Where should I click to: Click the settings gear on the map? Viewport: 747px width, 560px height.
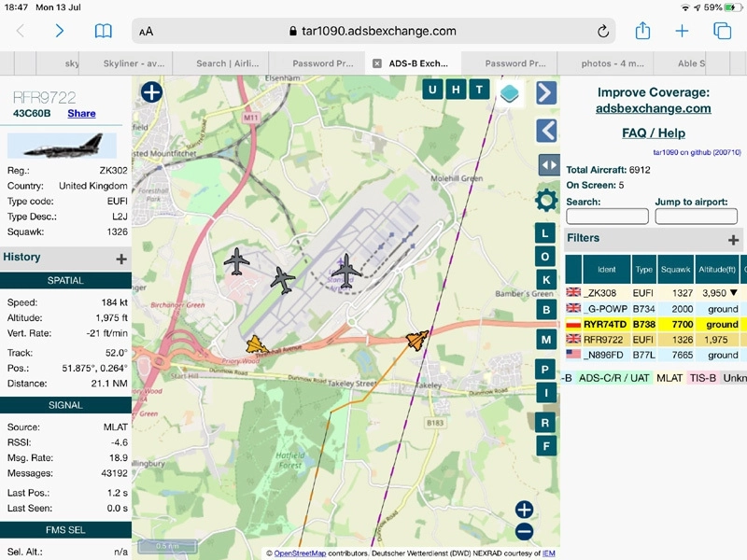click(x=545, y=200)
